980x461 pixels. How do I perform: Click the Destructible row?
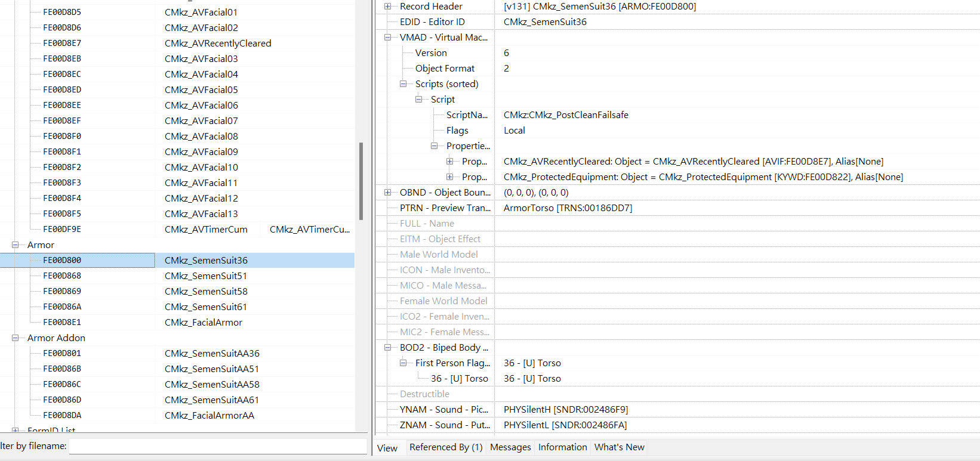(677, 394)
